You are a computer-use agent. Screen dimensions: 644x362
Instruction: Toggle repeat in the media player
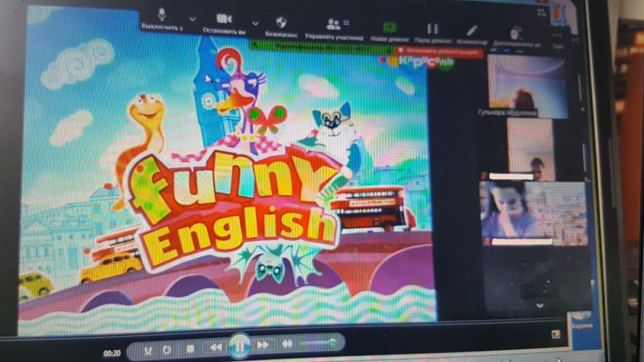(167, 349)
